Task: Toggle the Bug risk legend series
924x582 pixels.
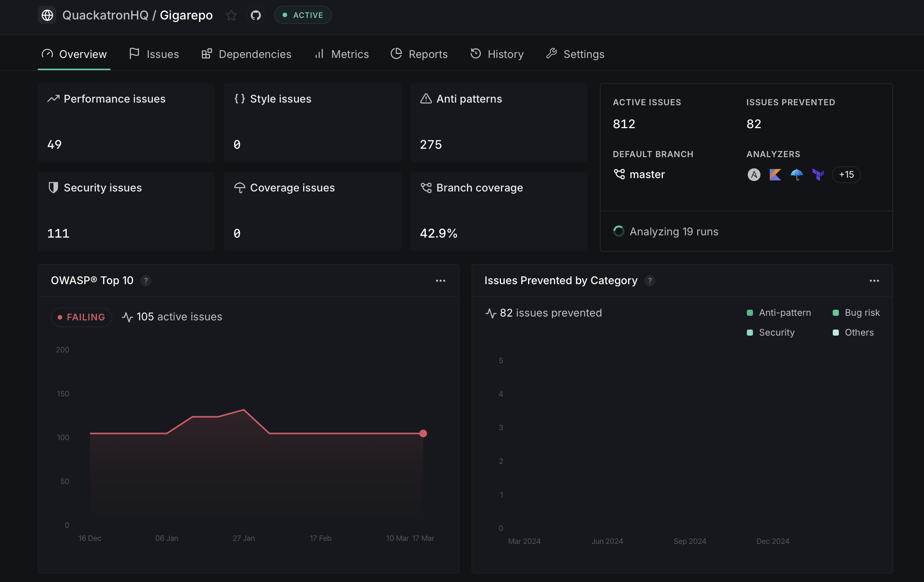Action: tap(856, 313)
